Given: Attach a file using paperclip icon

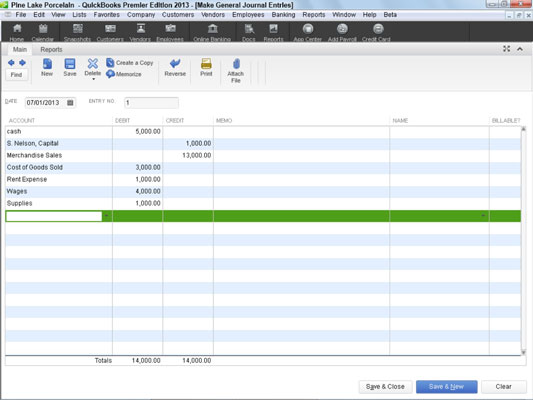Looking at the screenshot, I should pos(236,64).
